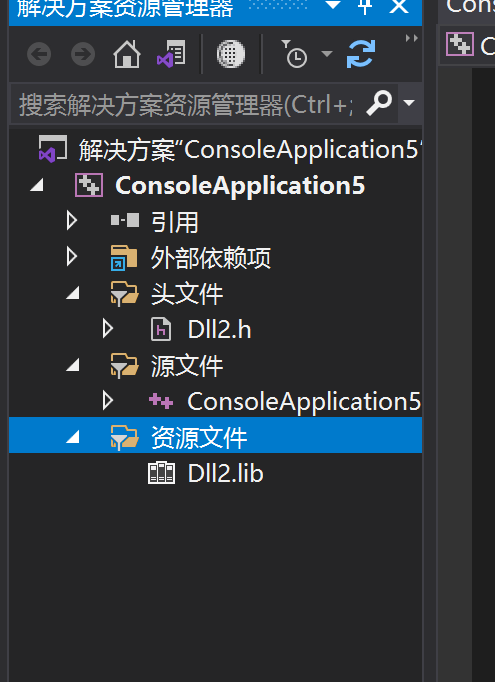Click the Back navigation arrow icon
This screenshot has width=495, height=682.
(x=39, y=54)
